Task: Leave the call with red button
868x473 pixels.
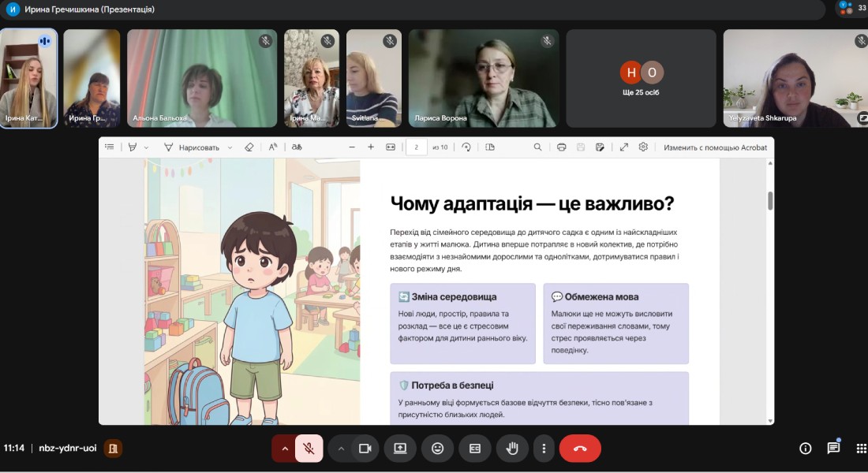Action: tap(580, 448)
